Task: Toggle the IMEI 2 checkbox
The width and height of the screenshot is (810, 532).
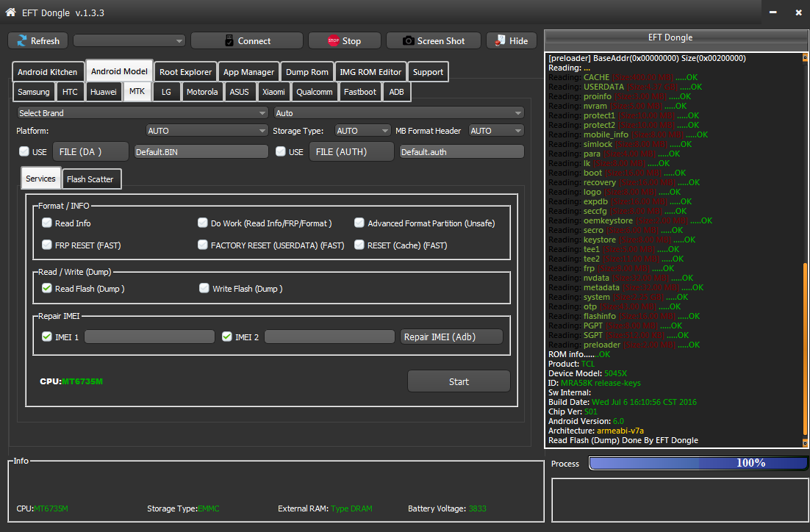Action: pos(227,337)
